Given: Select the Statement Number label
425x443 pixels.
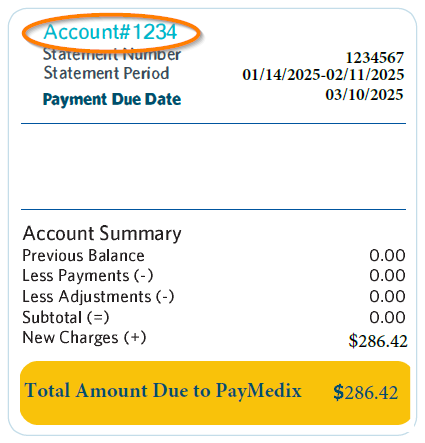Looking at the screenshot, I should pyautogui.click(x=112, y=55).
